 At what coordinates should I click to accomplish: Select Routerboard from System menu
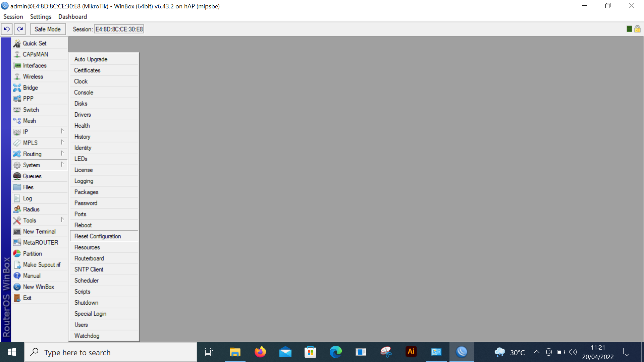tap(104, 258)
